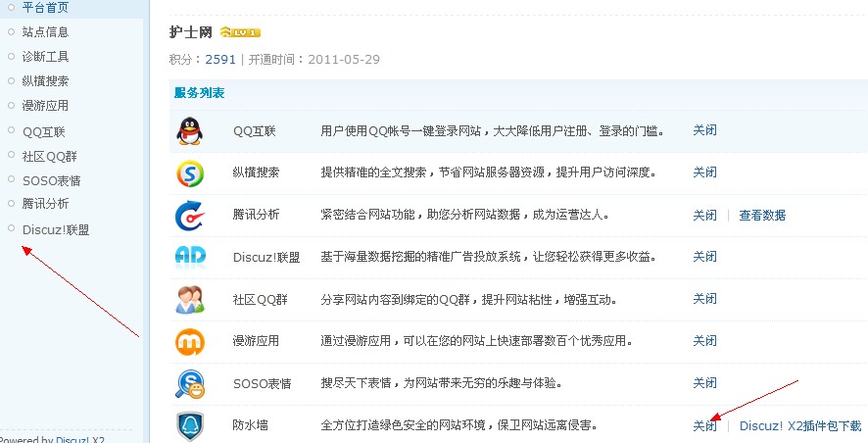This screenshot has height=443, width=868.
Task: Open SOSO表情 in the sidebar
Action: point(52,180)
